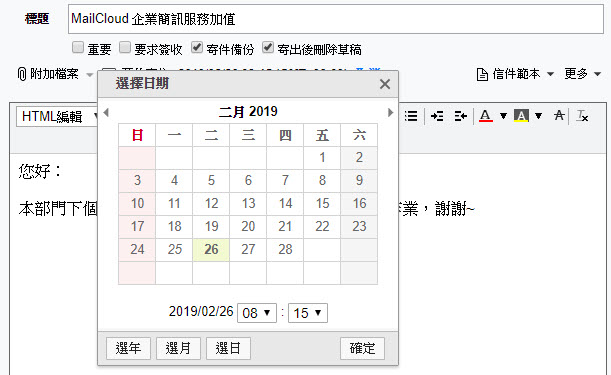Open the 更多 menu
This screenshot has width=611, height=375.
point(583,74)
